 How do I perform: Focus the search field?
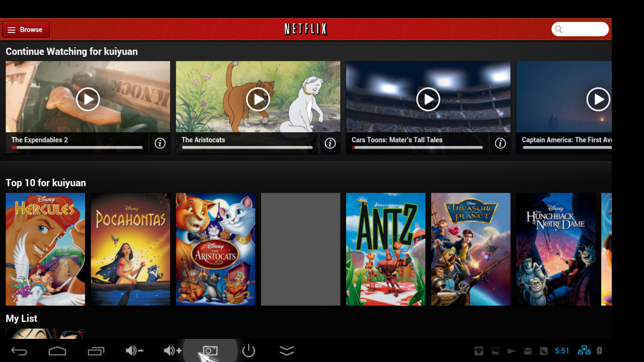tap(580, 29)
